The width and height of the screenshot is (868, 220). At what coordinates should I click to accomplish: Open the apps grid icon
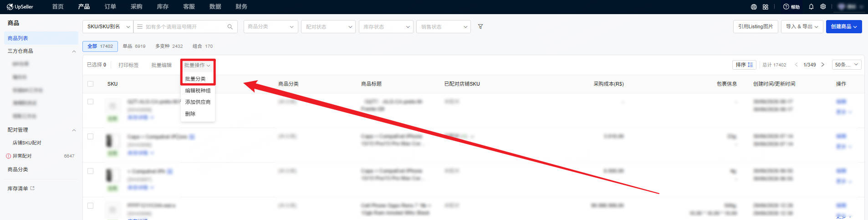tap(766, 7)
